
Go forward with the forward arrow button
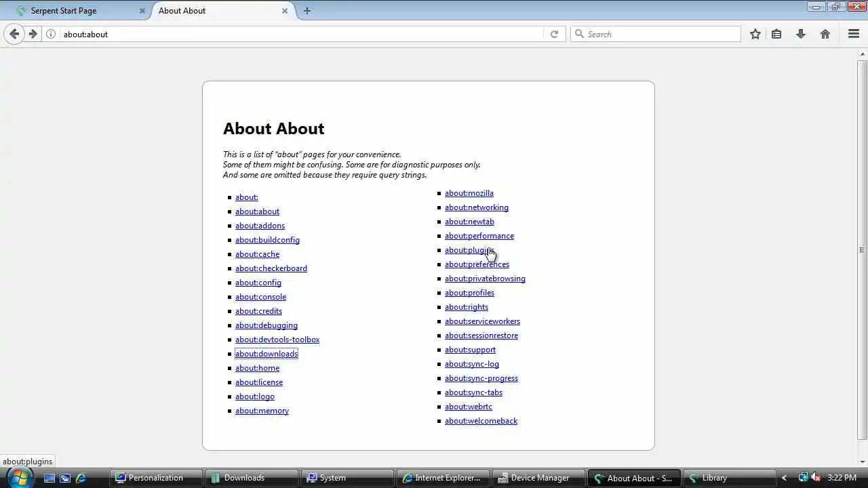33,34
